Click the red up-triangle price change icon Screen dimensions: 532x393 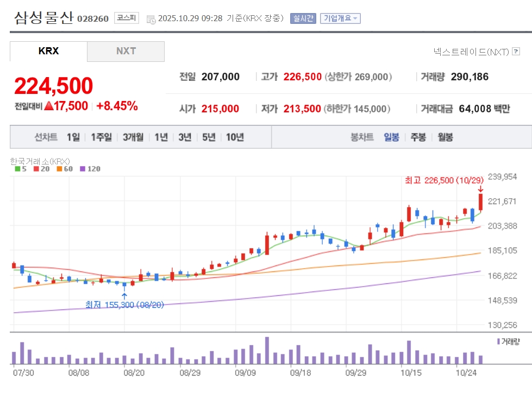click(48, 106)
